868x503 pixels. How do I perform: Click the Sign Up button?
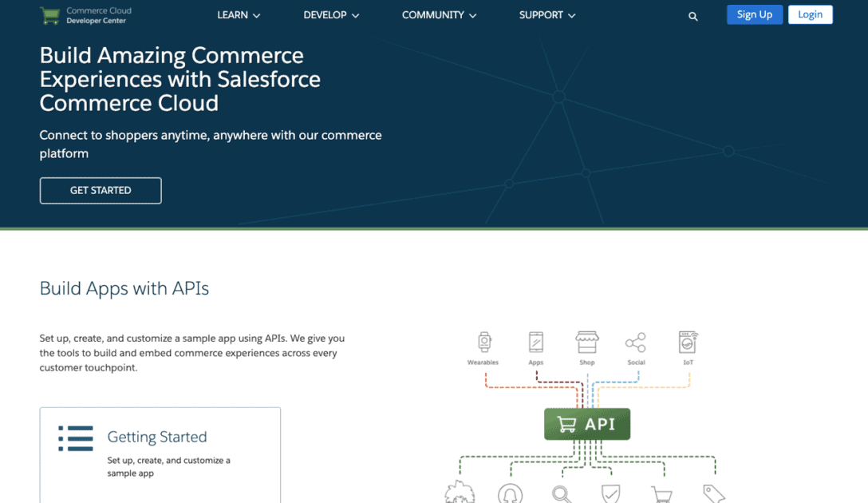click(754, 14)
